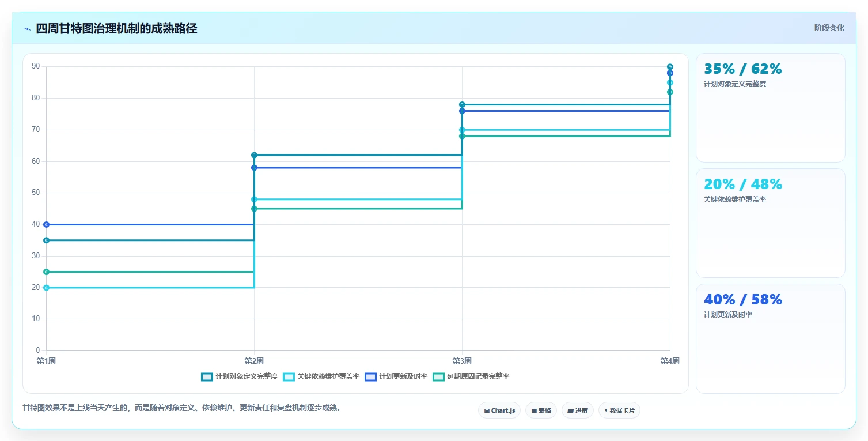The image size is (868, 441).
Task: Click the 0 y-axis tick label
Action: 38,350
